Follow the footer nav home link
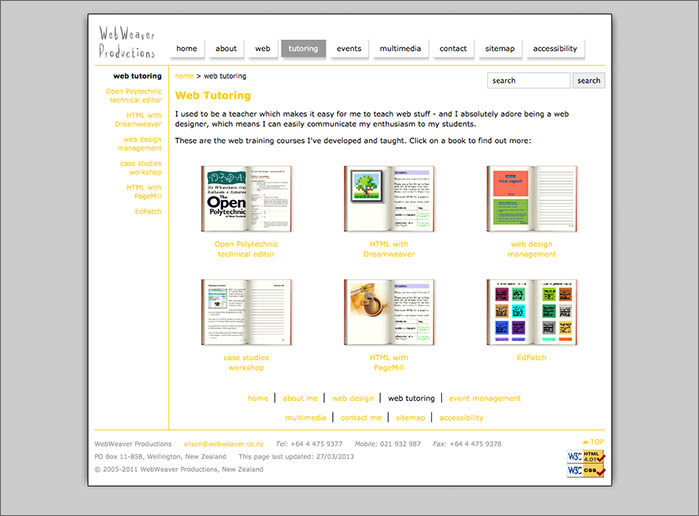Viewport: 699px width, 516px height. [258, 398]
